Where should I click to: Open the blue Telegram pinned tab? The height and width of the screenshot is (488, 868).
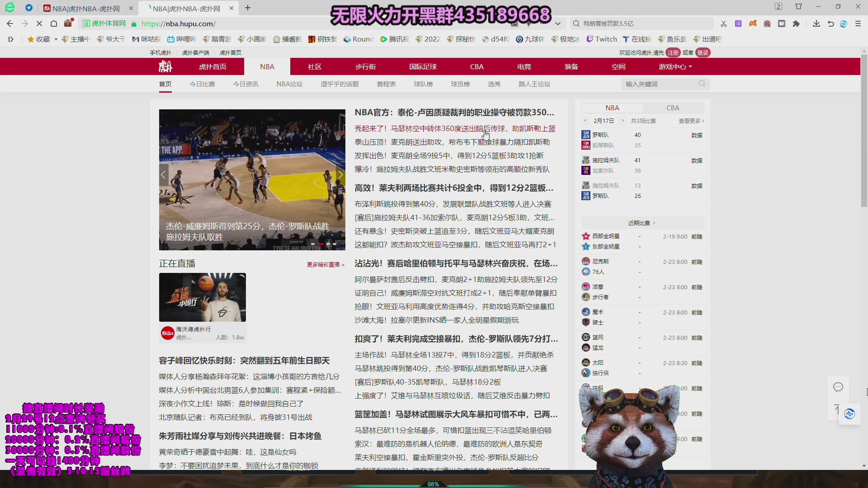[29, 8]
